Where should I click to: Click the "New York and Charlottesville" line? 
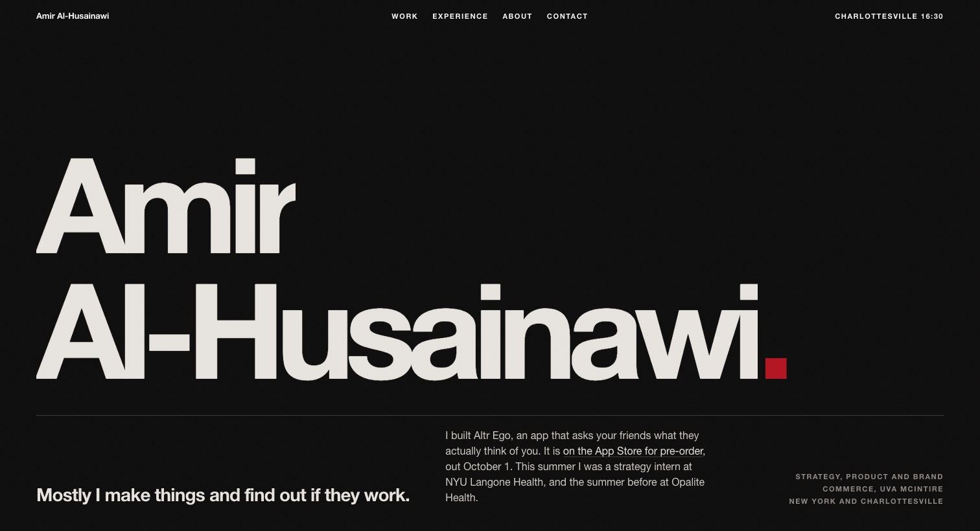coord(866,501)
